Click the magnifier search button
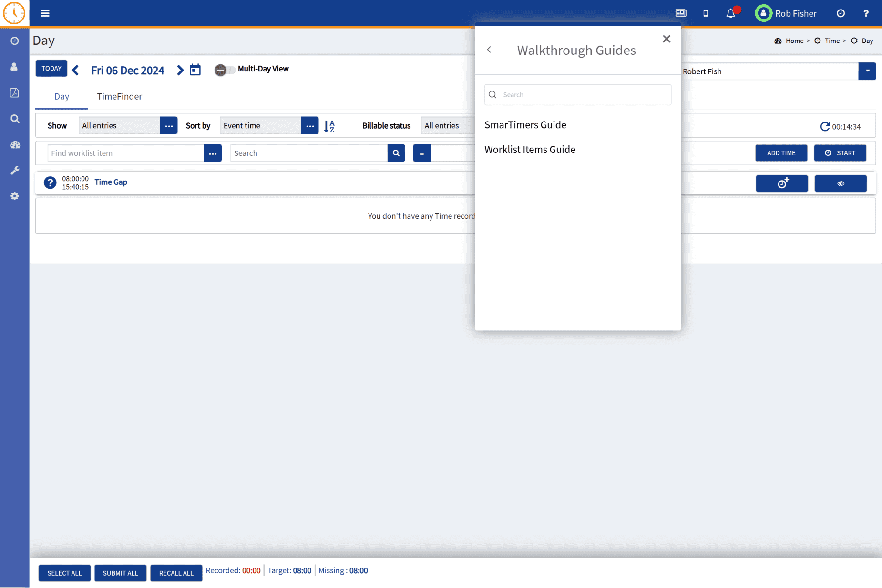Screen dimensions: 882x588 tap(396, 153)
